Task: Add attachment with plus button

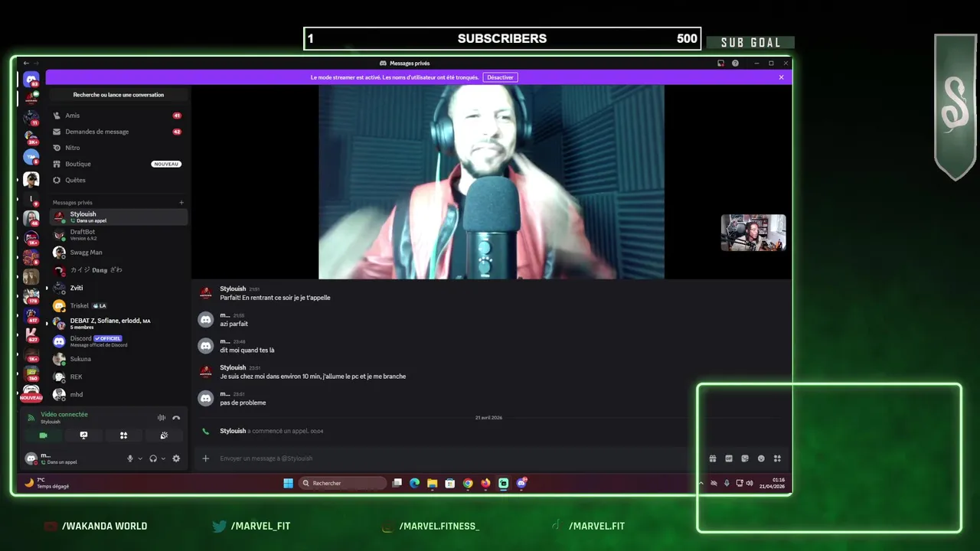Action: coord(205,458)
